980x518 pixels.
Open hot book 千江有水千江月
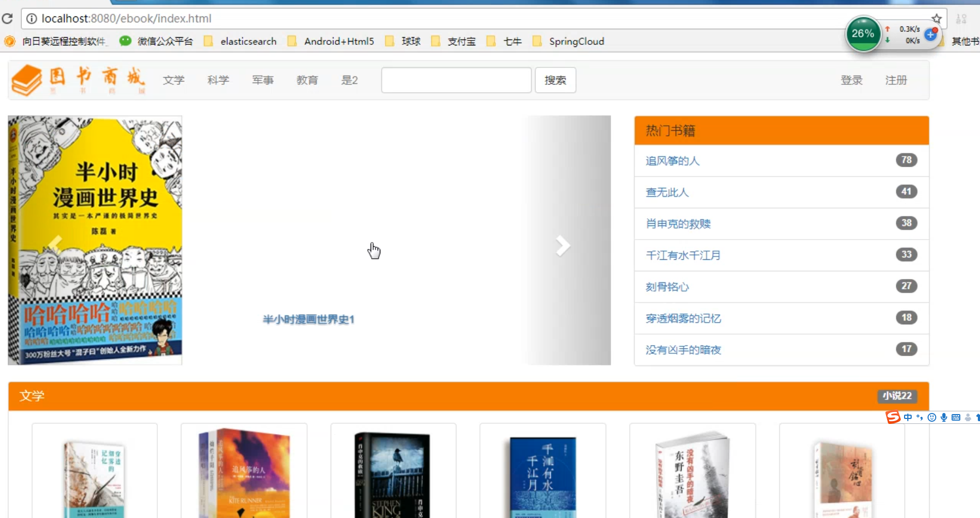(683, 255)
